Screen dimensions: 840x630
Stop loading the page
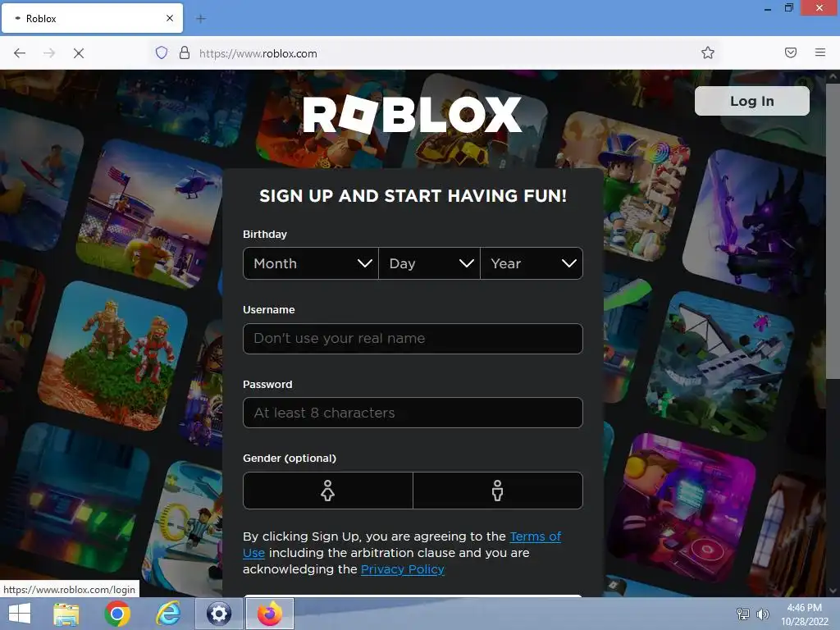click(79, 53)
